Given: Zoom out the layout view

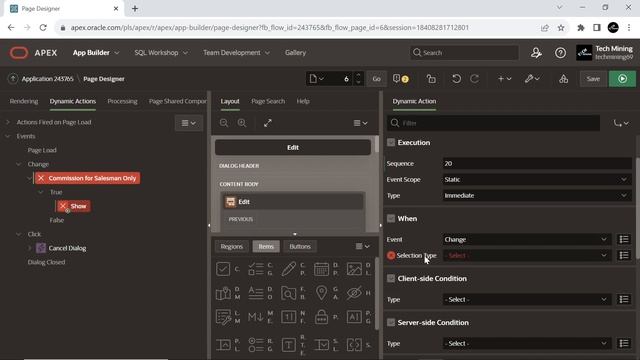Looking at the screenshot, I should (x=224, y=123).
